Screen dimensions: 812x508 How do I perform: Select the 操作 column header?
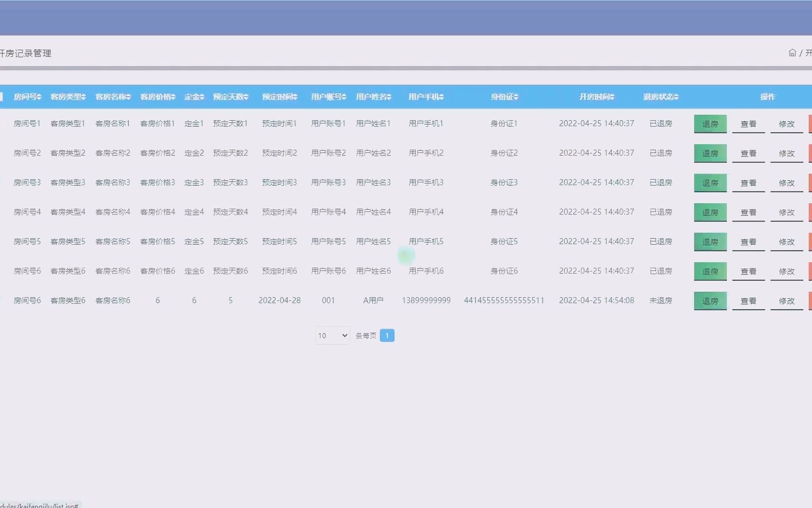click(x=767, y=97)
